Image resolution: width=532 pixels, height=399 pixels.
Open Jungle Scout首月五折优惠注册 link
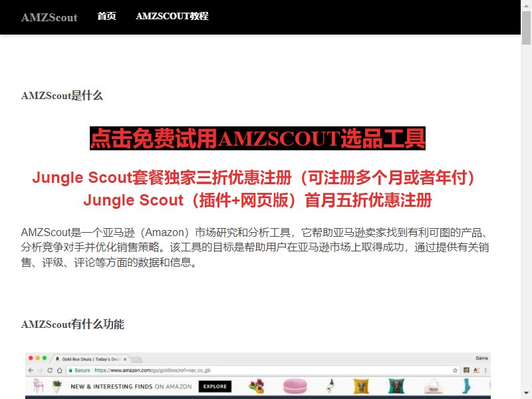point(257,200)
